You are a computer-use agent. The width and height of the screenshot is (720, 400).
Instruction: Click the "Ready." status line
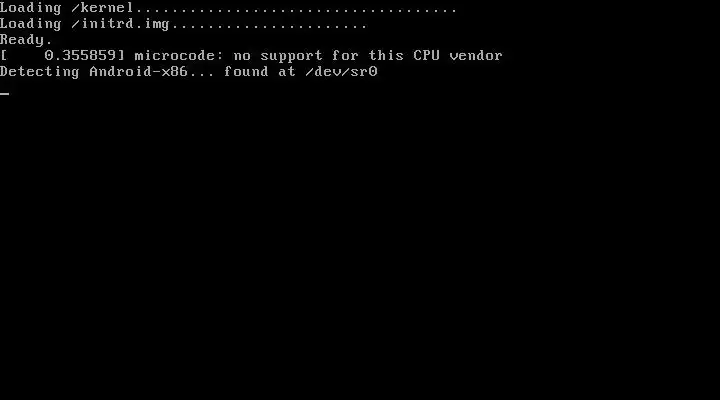(x=26, y=40)
